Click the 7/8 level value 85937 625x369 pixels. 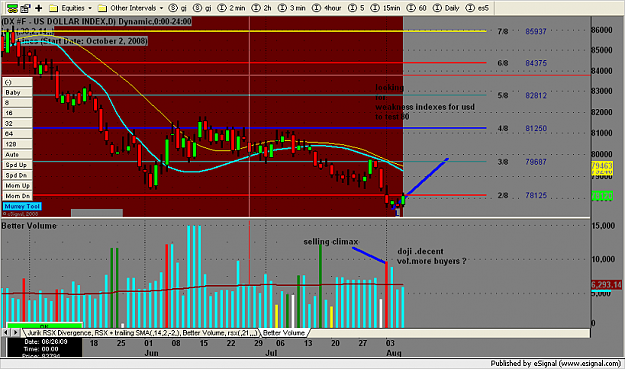click(x=536, y=31)
